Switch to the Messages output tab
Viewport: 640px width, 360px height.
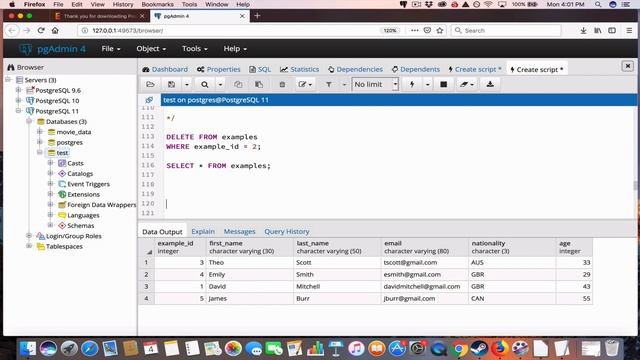pyautogui.click(x=239, y=231)
